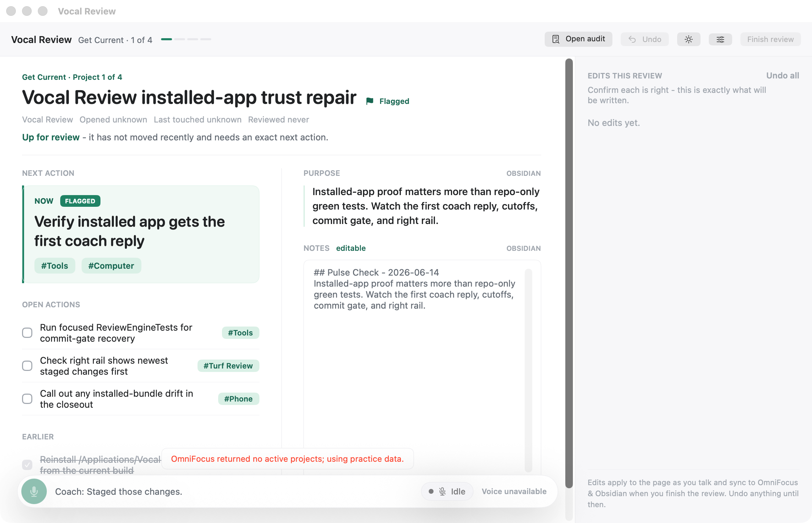Click the window close traffic light
This screenshot has width=812, height=523.
coord(11,11)
